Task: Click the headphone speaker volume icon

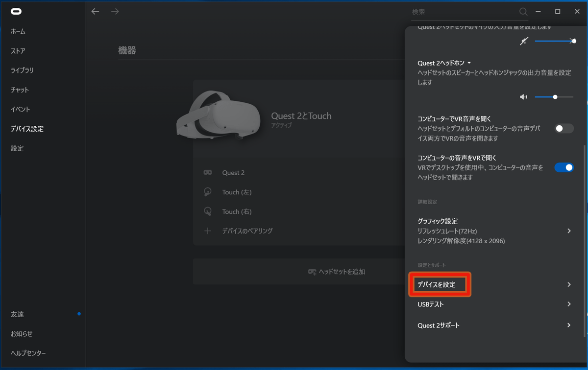Action: pyautogui.click(x=523, y=97)
